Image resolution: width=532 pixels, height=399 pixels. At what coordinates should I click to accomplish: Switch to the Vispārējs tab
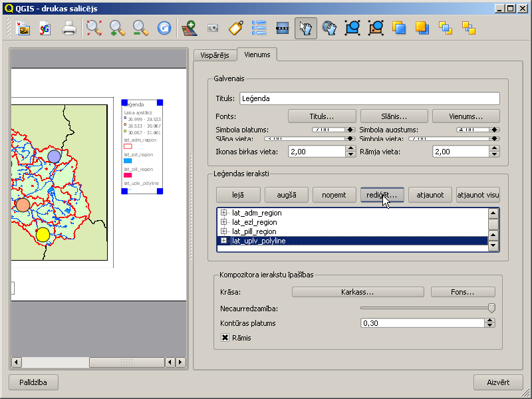tap(215, 55)
